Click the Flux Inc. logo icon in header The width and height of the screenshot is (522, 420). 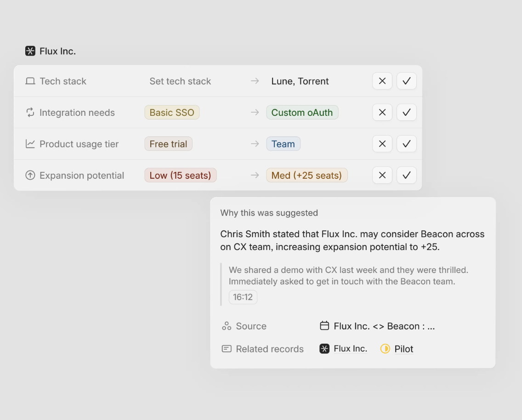(30, 51)
